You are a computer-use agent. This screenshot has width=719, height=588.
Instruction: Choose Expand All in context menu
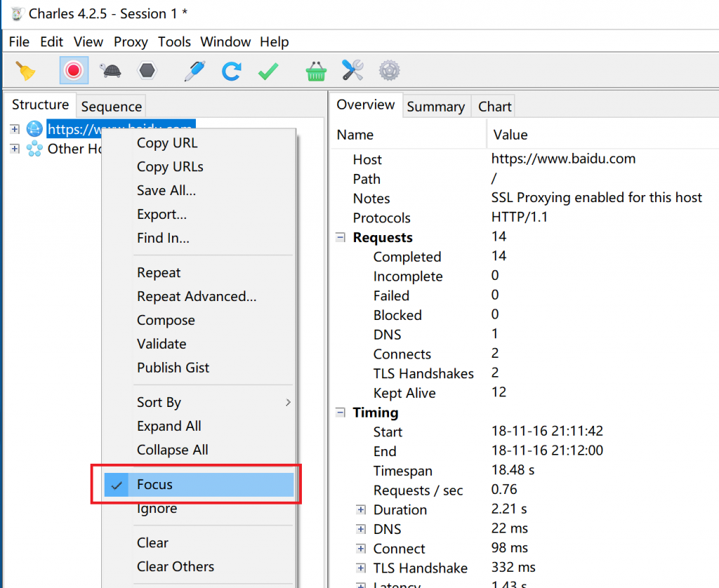pos(199,426)
